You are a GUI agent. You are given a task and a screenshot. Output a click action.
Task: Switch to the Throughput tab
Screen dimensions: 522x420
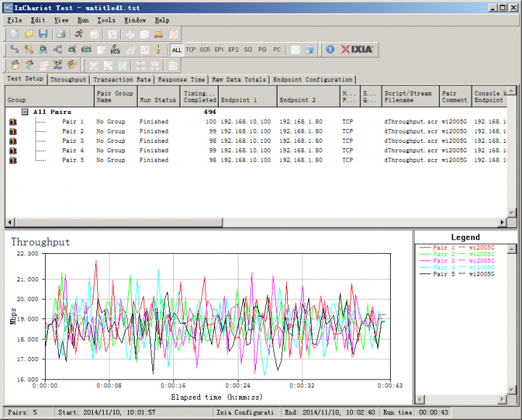pos(68,80)
